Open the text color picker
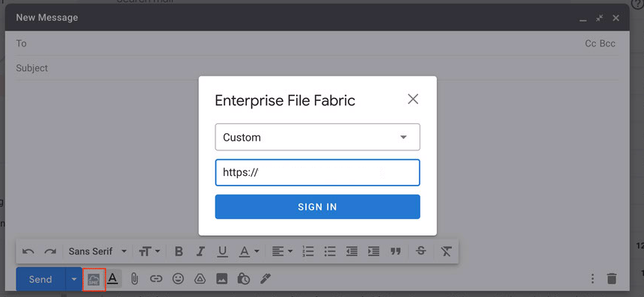 pos(249,251)
